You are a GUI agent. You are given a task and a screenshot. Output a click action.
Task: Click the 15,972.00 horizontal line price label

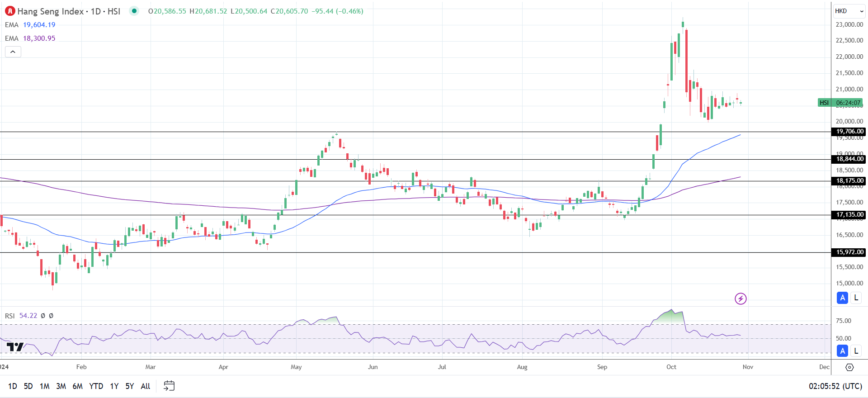849,252
